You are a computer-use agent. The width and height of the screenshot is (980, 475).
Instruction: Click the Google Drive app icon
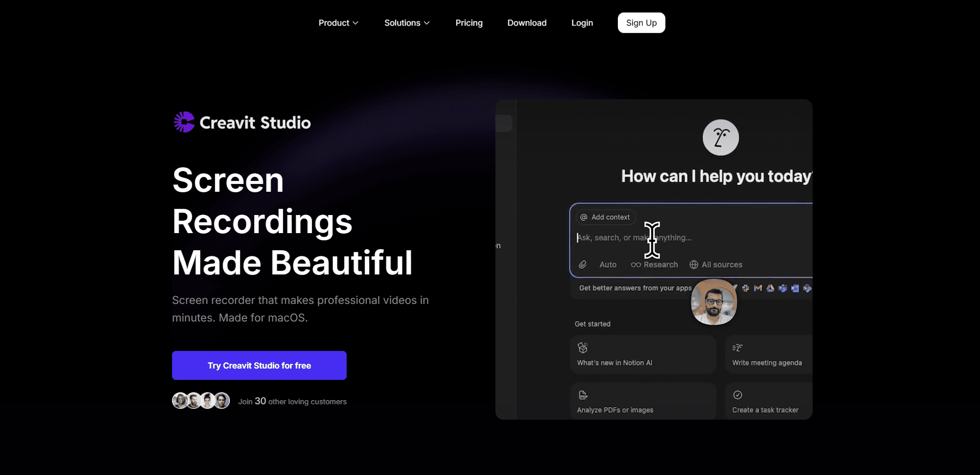[770, 288]
